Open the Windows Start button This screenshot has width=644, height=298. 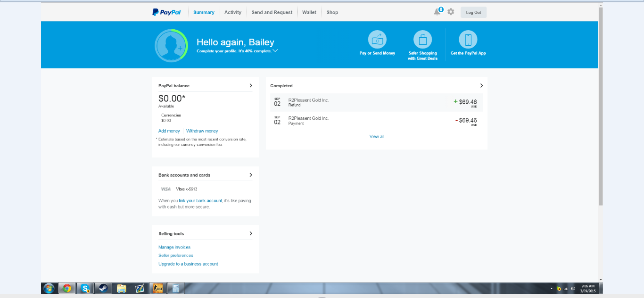tap(49, 288)
